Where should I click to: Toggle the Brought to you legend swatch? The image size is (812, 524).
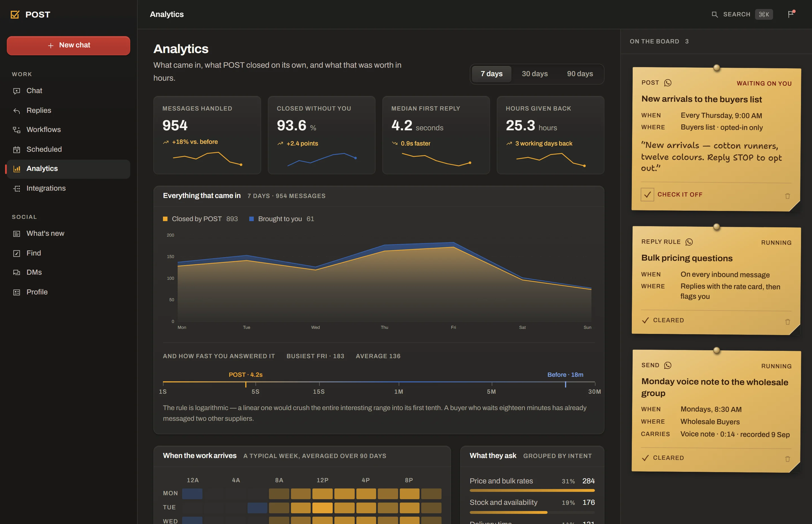(251, 219)
